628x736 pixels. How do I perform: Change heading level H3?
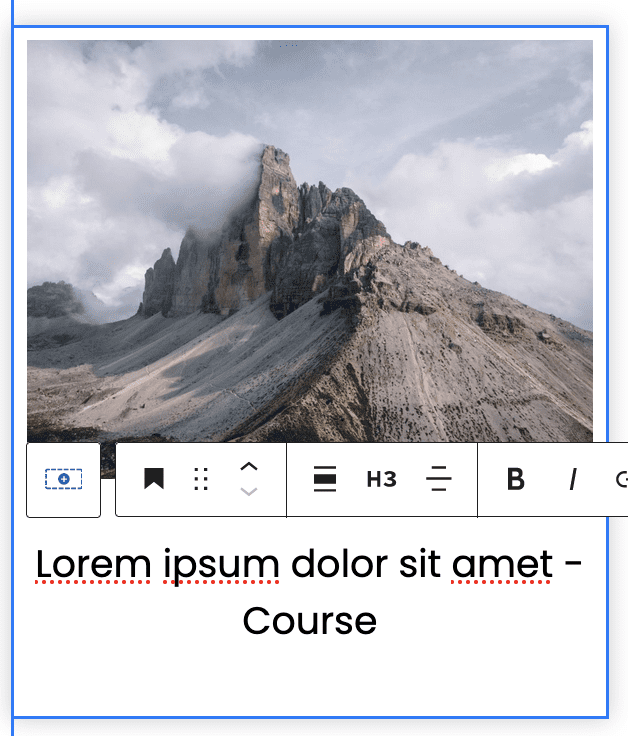tap(382, 479)
